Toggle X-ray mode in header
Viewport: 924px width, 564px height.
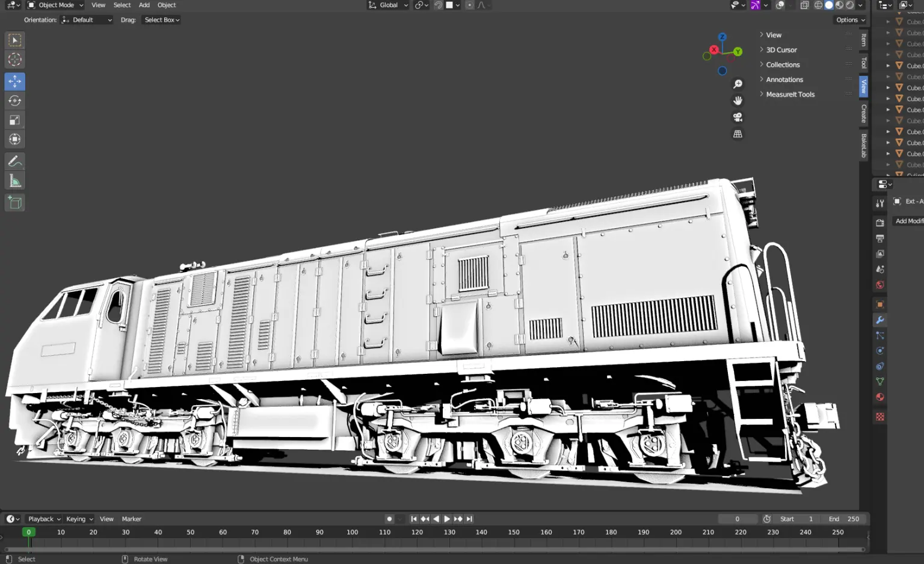(x=804, y=5)
